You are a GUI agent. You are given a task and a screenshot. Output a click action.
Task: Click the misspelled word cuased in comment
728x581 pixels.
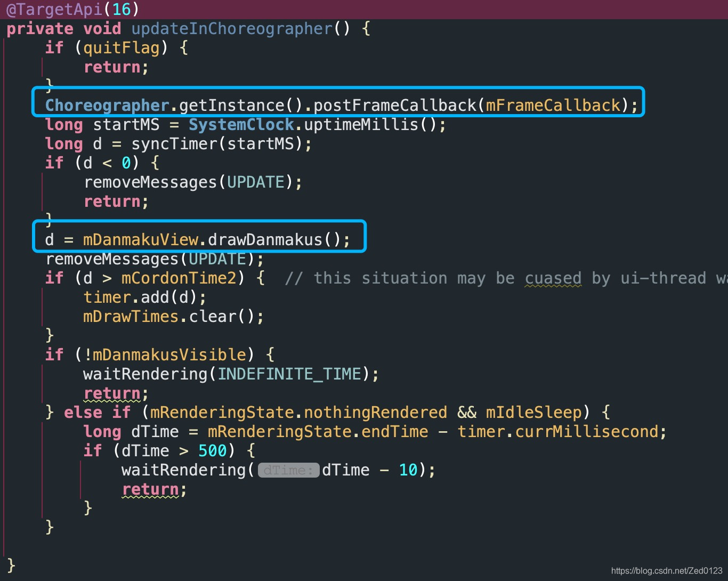point(553,278)
